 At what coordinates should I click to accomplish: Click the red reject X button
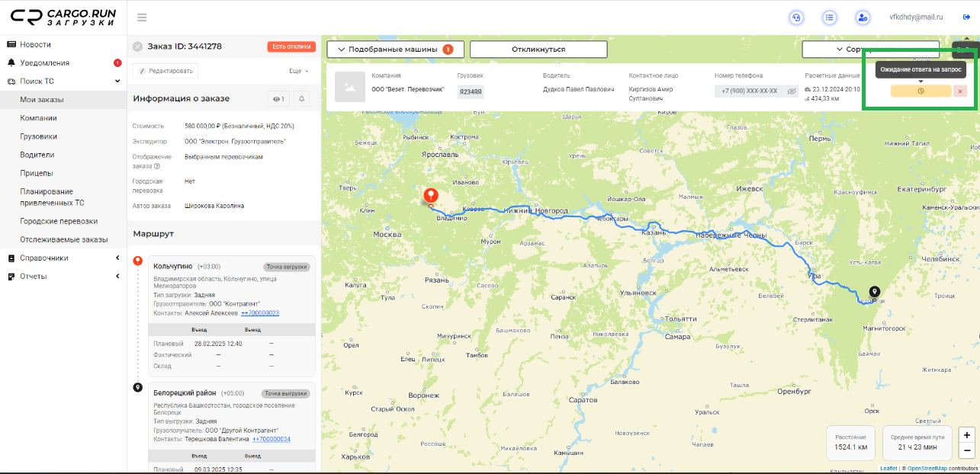tap(960, 91)
